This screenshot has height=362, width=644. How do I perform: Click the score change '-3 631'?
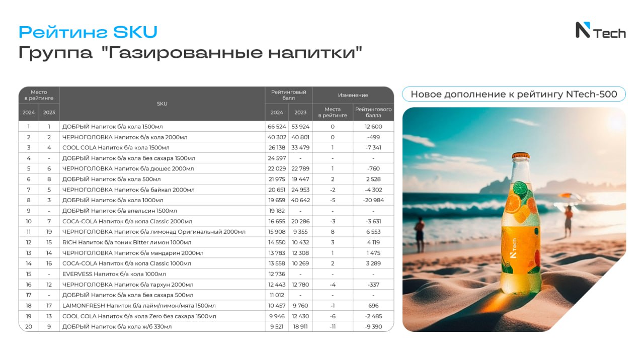coord(373,222)
